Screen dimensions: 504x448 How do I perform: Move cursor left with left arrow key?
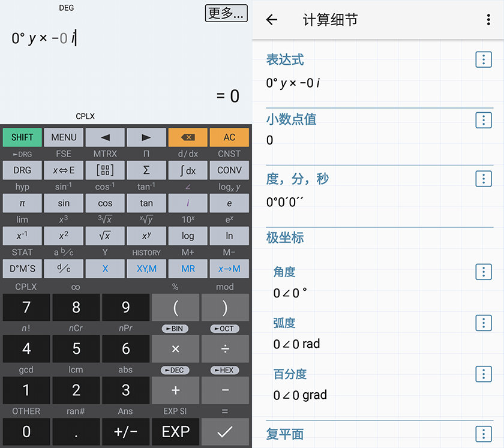[105, 137]
